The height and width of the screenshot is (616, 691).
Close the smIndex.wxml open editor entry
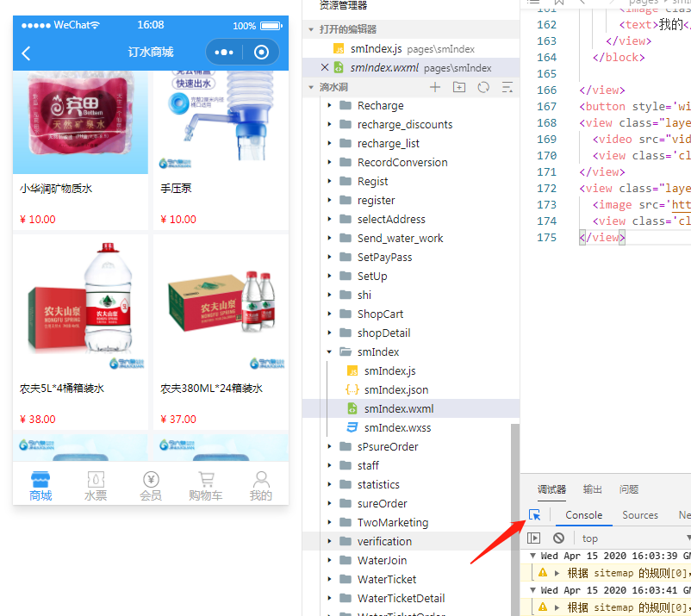pyautogui.click(x=325, y=67)
